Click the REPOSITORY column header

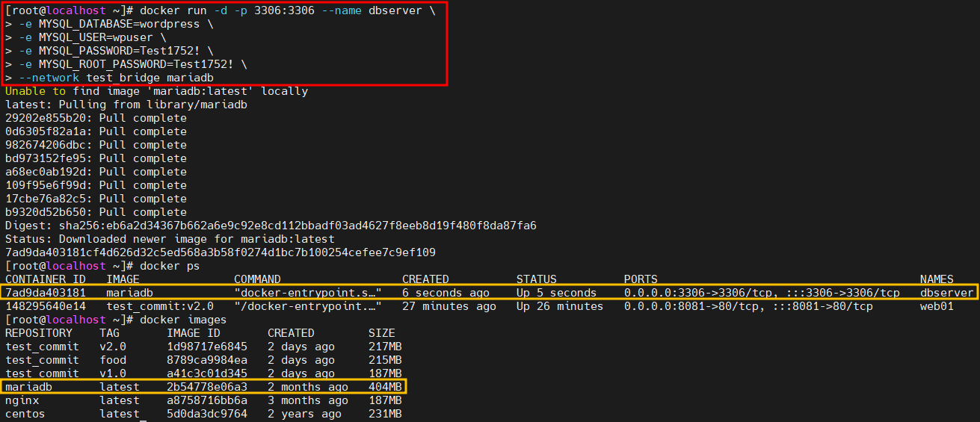click(39, 333)
